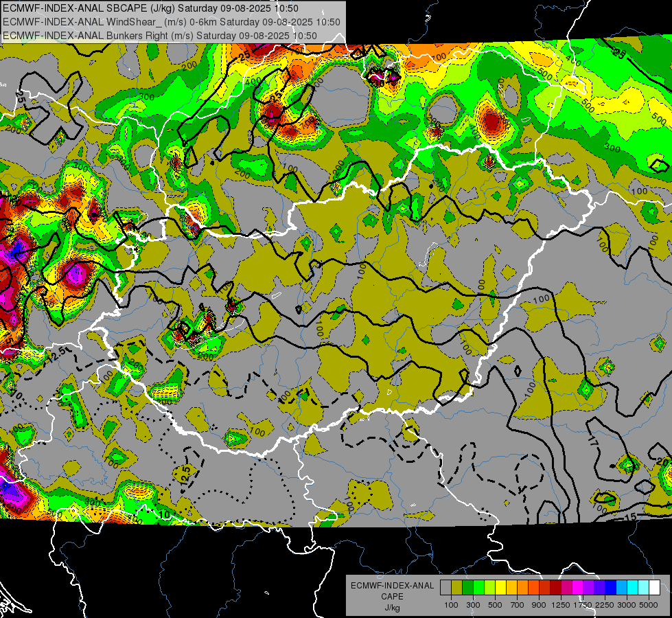Click the cyan legend swatch starting at 3000

point(633,587)
